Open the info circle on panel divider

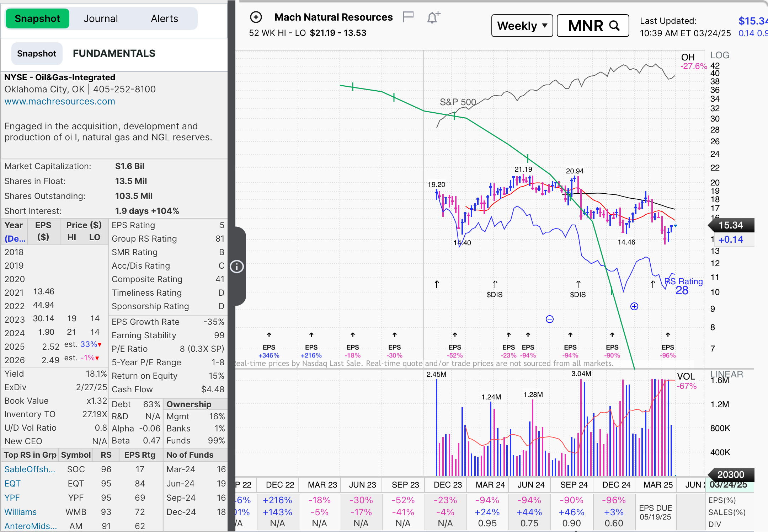point(237,267)
